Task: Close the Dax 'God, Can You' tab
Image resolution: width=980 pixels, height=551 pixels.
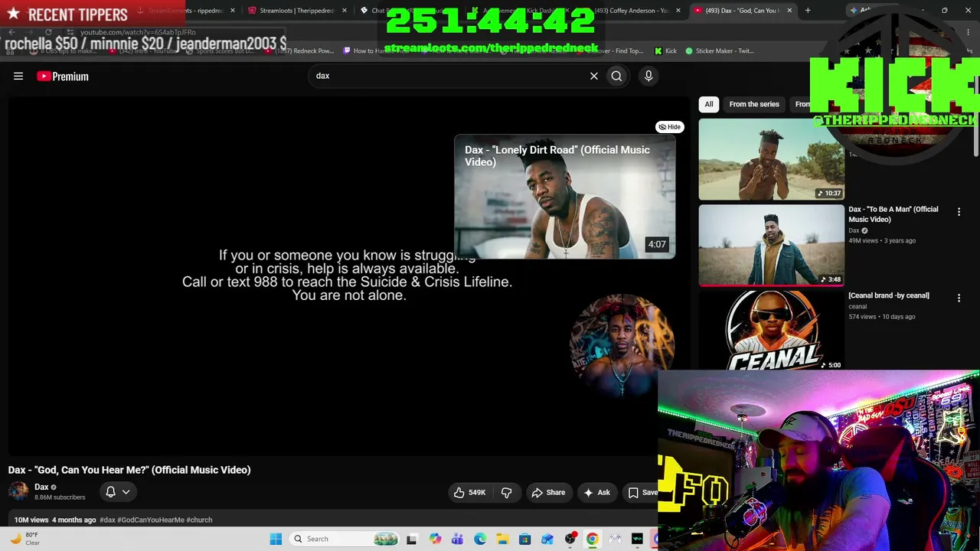Action: (x=789, y=11)
